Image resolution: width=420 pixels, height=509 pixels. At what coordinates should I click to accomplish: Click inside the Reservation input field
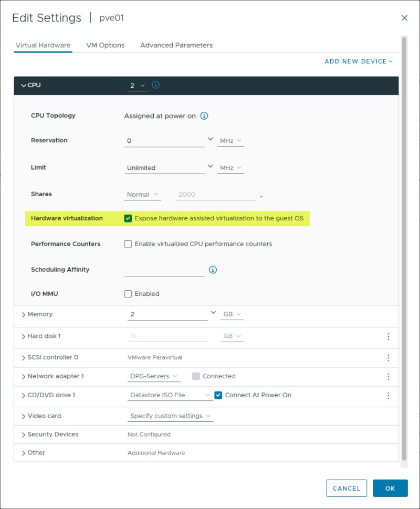click(x=157, y=140)
